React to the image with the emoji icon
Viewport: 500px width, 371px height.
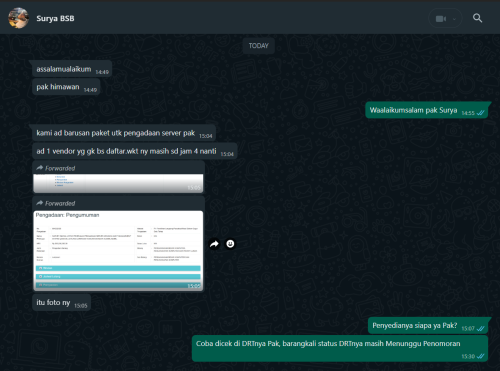click(230, 244)
